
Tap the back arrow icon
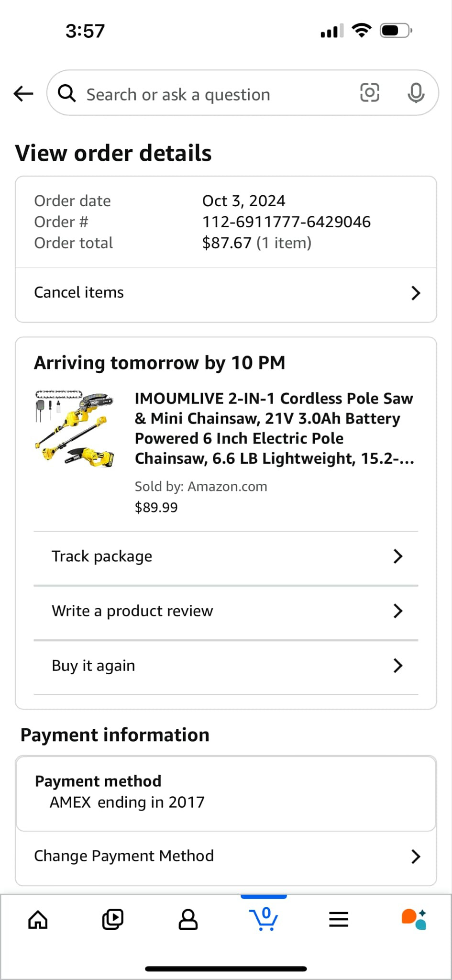pyautogui.click(x=23, y=94)
